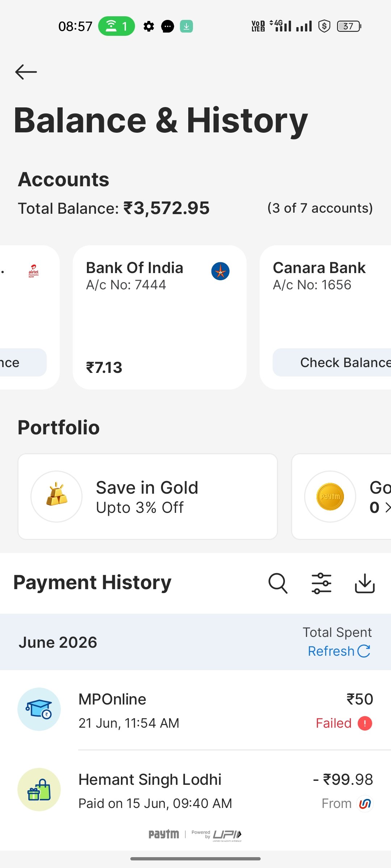Open the Bank Of India account card
The width and height of the screenshot is (391, 868).
point(160,317)
